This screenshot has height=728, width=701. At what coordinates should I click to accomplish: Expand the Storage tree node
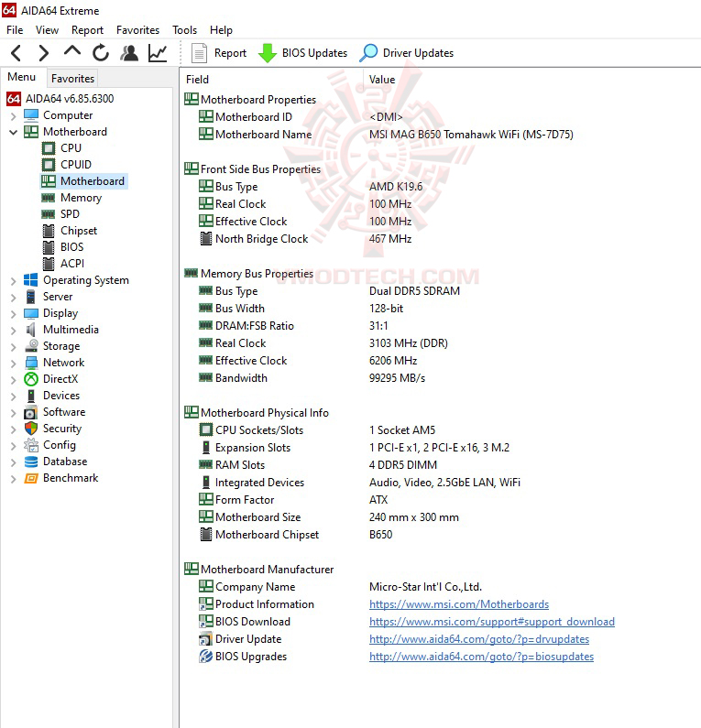[14, 346]
